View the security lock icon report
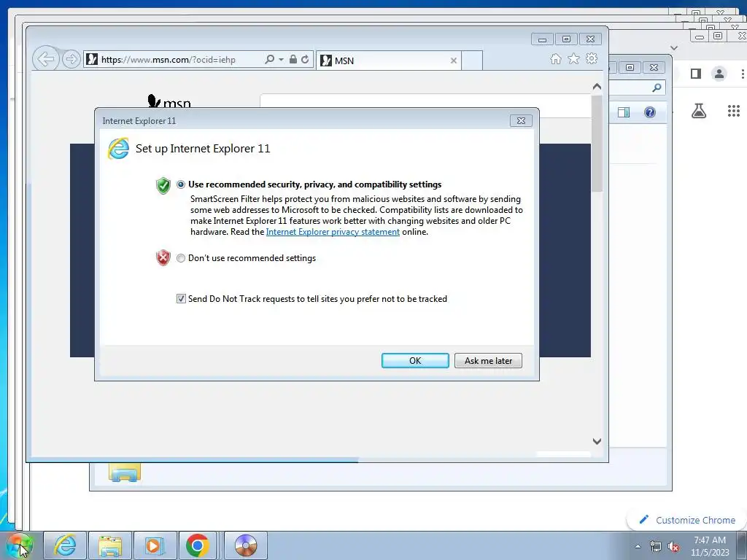The image size is (747, 560). [x=293, y=59]
